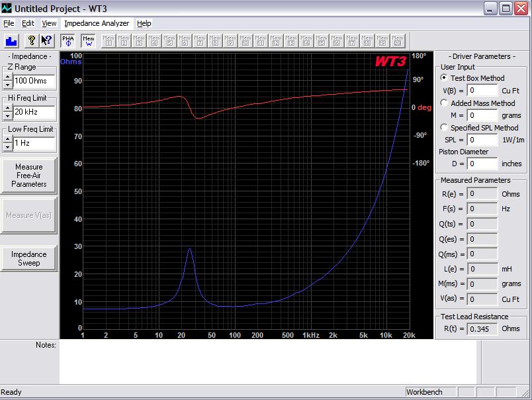Select the Mem 15 memory icon
Image resolution: width=532 pixels, height=400 pixels.
point(322,41)
